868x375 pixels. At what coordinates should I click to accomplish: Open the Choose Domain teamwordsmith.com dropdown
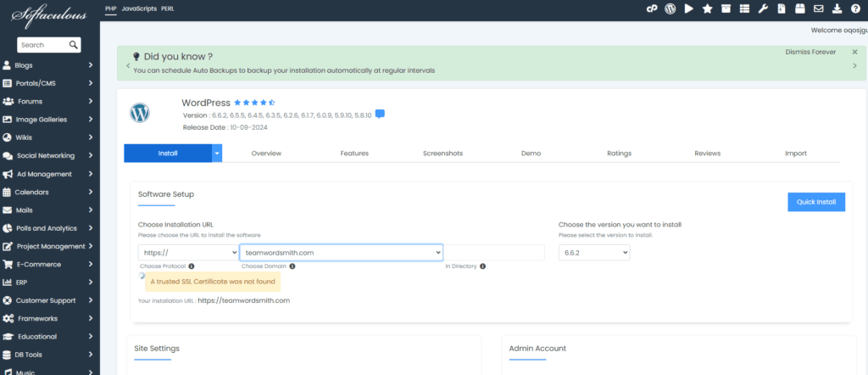[x=341, y=253]
